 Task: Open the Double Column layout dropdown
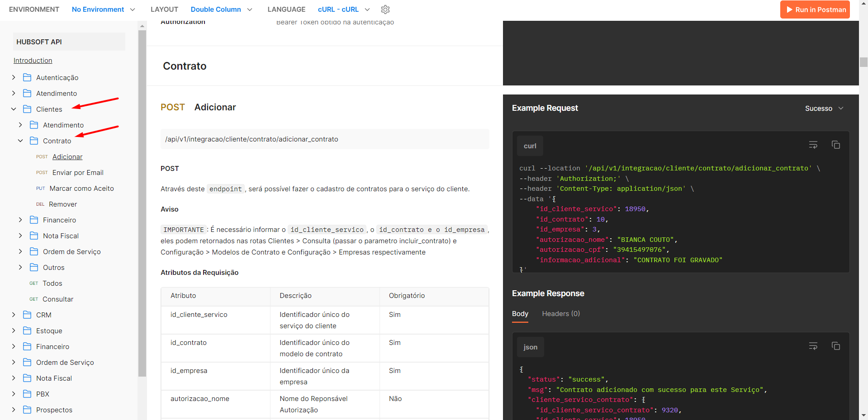tap(222, 9)
